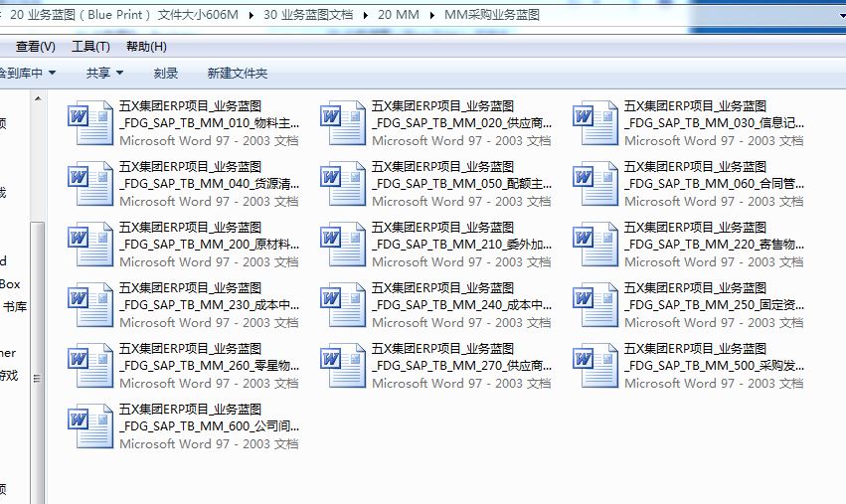The width and height of the screenshot is (846, 504).
Task: Go to 20 业务蓝图 (Blue Print) breadcrumb
Action: [x=124, y=15]
